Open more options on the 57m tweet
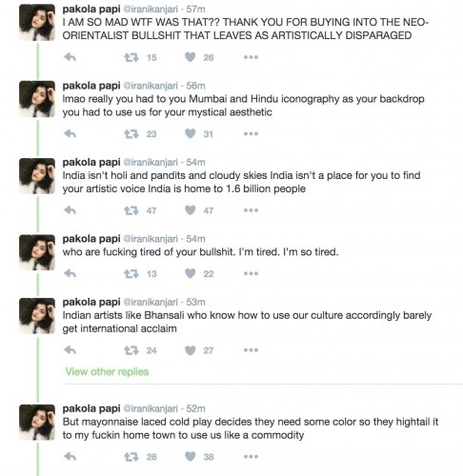This screenshot has width=463, height=476. pyautogui.click(x=251, y=57)
